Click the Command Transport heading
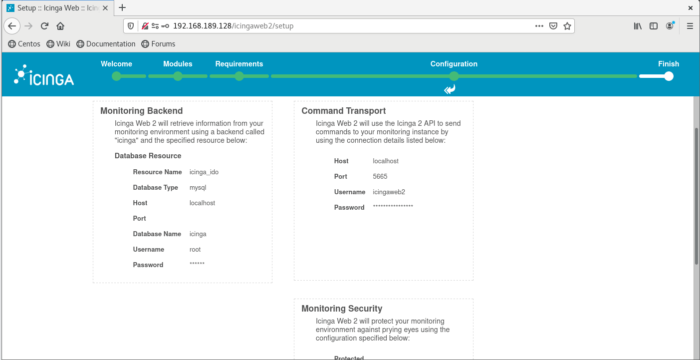The width and height of the screenshot is (700, 360). tap(344, 111)
